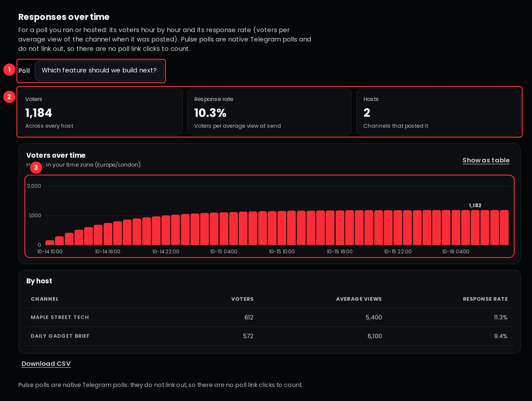Image resolution: width=532 pixels, height=401 pixels.
Task: Select the 'MAPLE STREET TECH' channel row
Action: pyautogui.click(x=269, y=317)
